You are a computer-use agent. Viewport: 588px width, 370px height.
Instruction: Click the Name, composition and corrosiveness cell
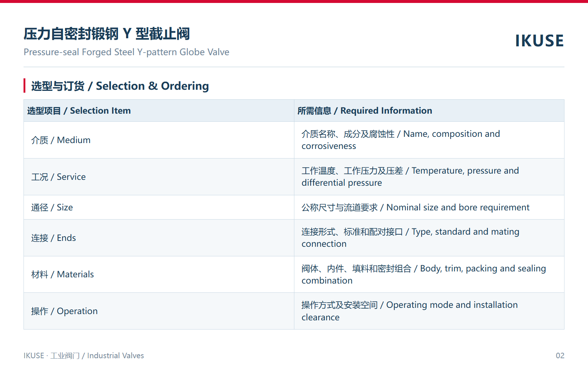[x=429, y=140]
